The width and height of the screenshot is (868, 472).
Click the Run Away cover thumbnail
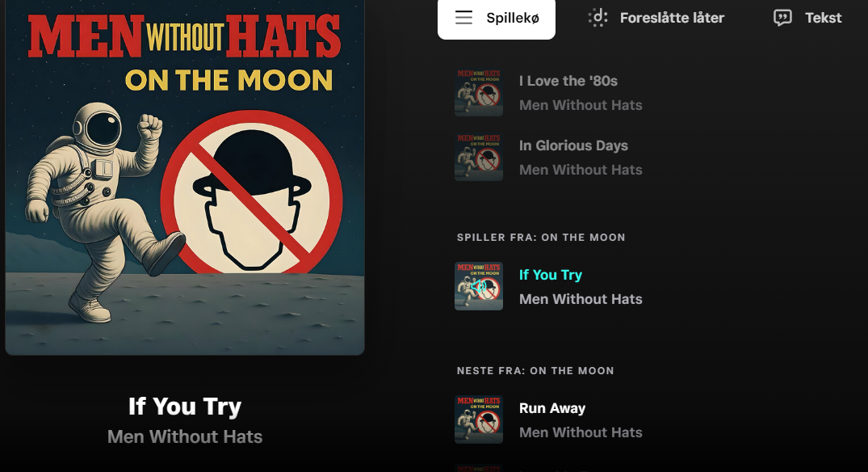point(479,419)
